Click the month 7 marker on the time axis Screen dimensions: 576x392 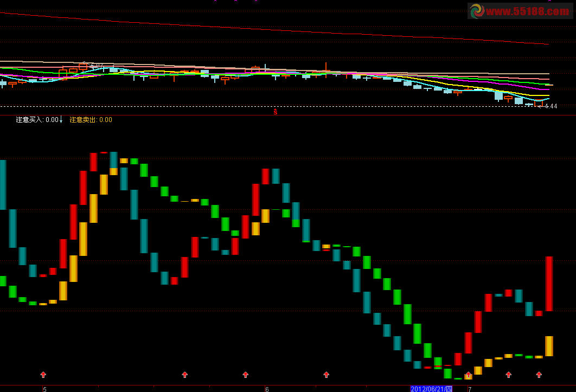pos(470,389)
